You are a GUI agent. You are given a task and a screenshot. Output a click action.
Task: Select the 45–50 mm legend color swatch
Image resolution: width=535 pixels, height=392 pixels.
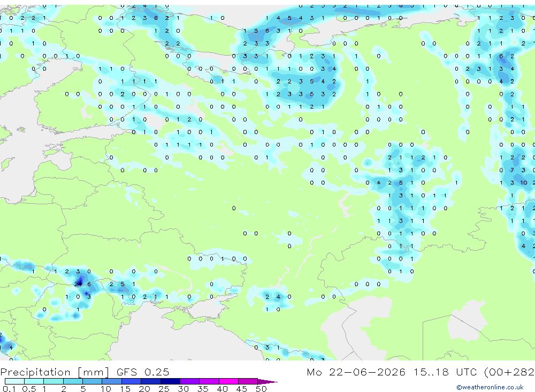pos(248,381)
